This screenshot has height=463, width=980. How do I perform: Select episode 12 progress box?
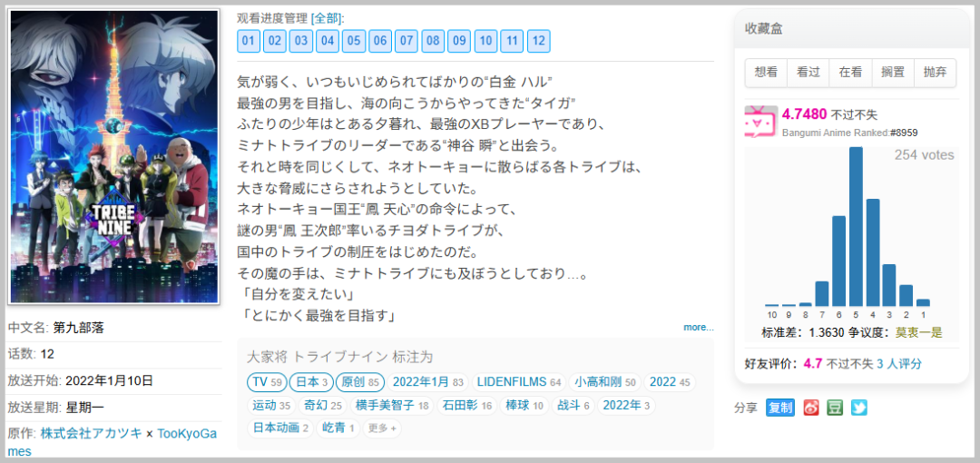[x=538, y=41]
